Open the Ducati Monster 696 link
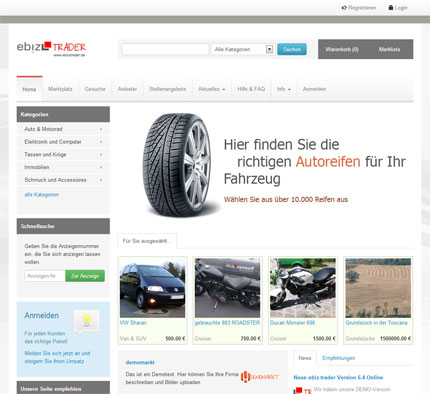 tap(292, 323)
